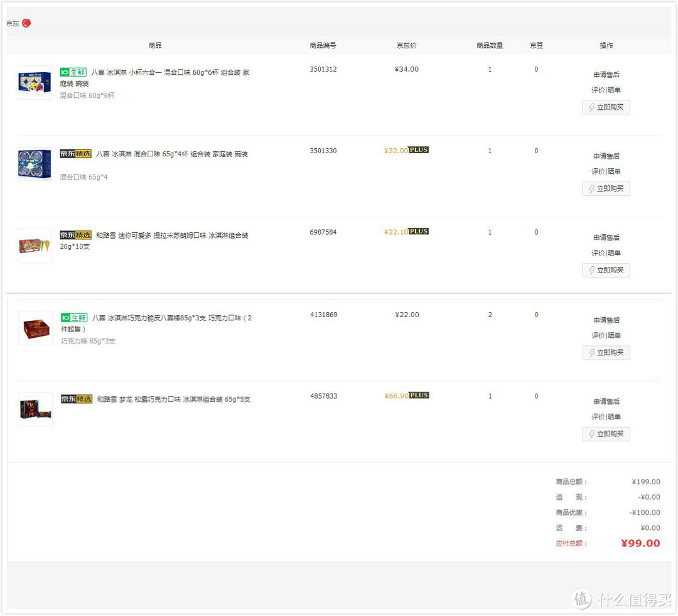Click 立即购买 button for item 6987584
Viewport: 678px width, 616px height.
pyautogui.click(x=606, y=270)
